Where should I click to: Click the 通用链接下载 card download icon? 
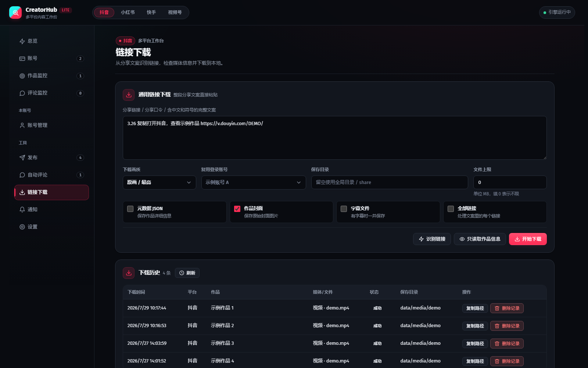129,95
